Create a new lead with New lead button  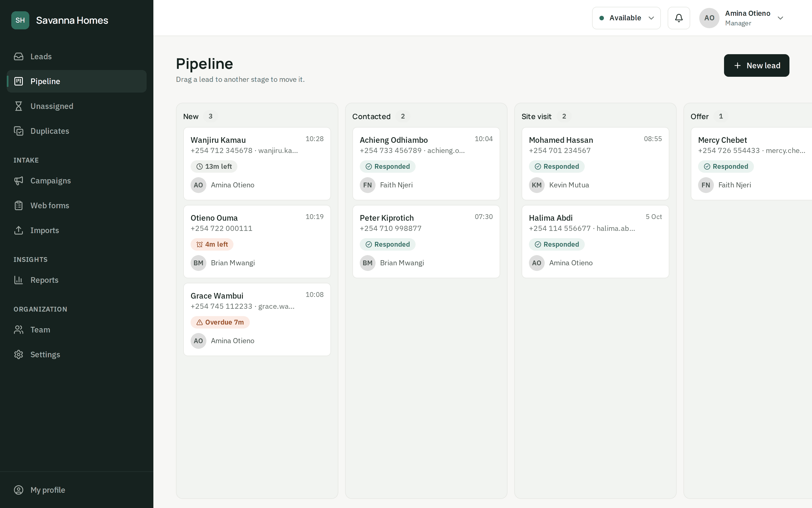[x=756, y=65]
